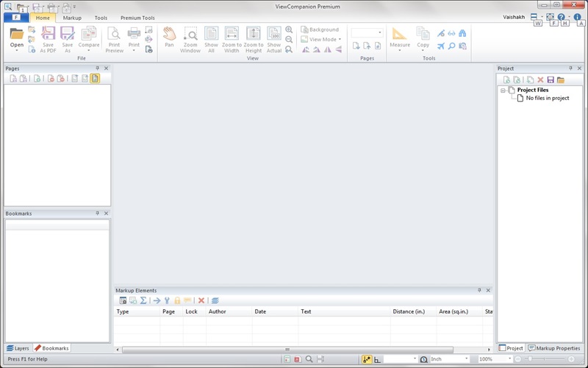Toggle pin on the Project panel

[570, 68]
